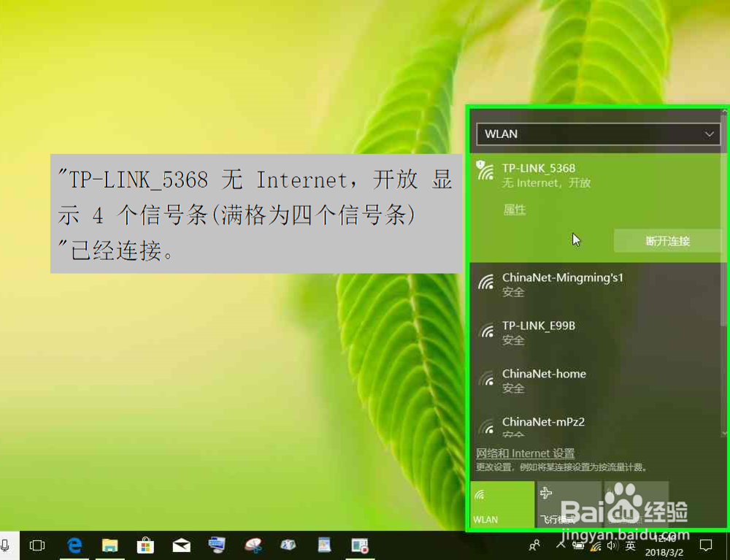This screenshot has width=730, height=560.
Task: Open Microsoft Edge from the taskbar
Action: (74, 545)
